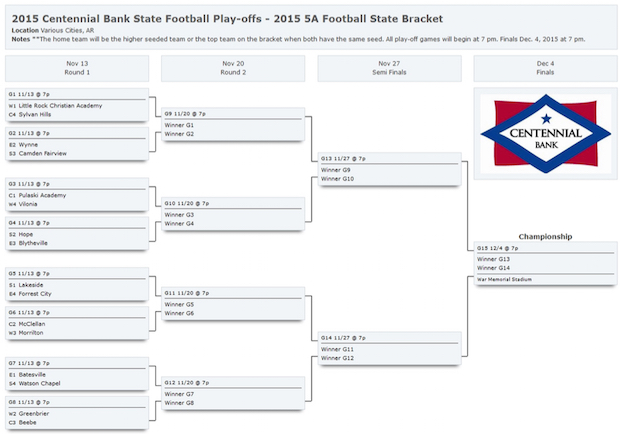This screenshot has width=620, height=434.
Task: Click the G9 11/20 game box
Action: click(x=233, y=124)
